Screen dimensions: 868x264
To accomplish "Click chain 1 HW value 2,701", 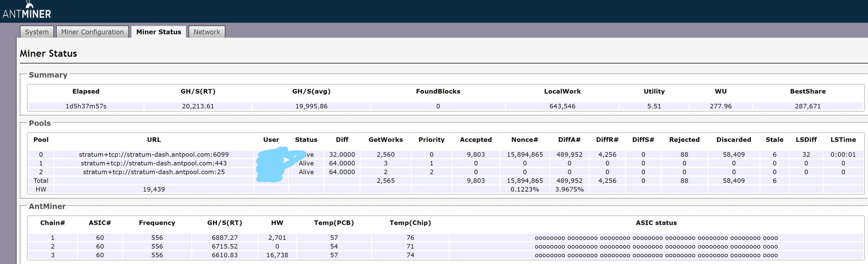I will click(x=277, y=238).
